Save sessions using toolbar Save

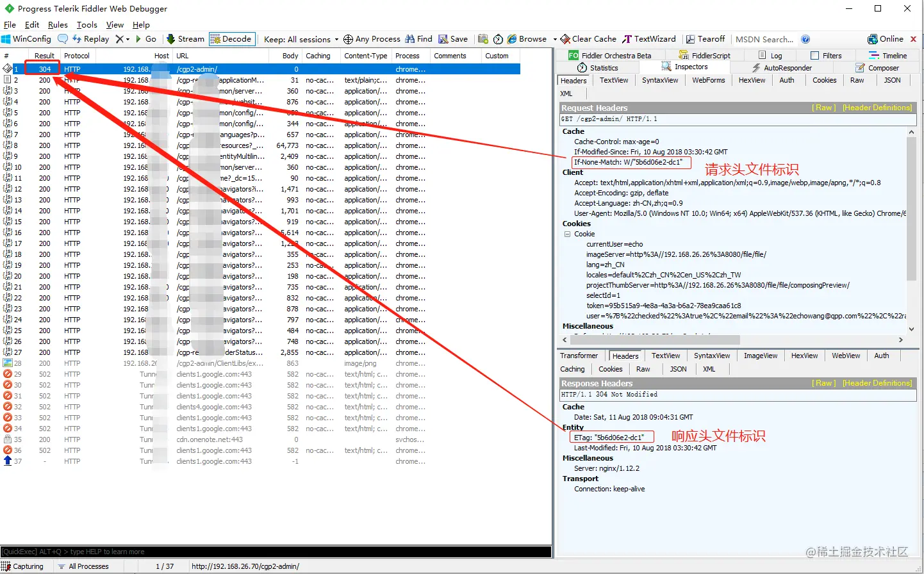453,39
